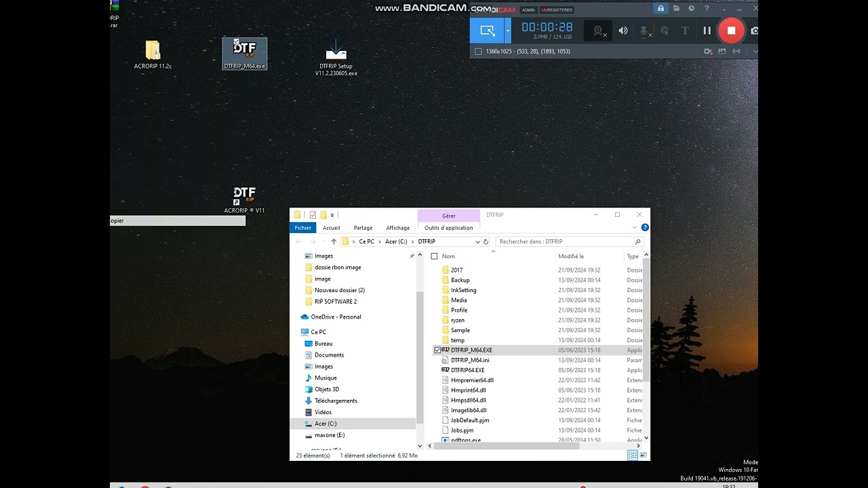868x488 pixels.
Task: Open address bar history dropdown
Action: 477,241
